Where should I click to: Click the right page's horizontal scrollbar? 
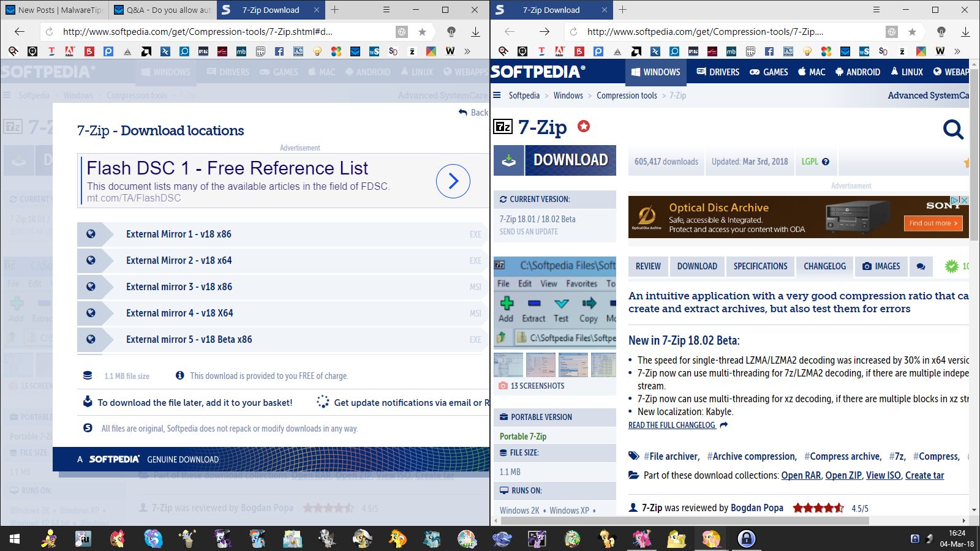(x=685, y=521)
